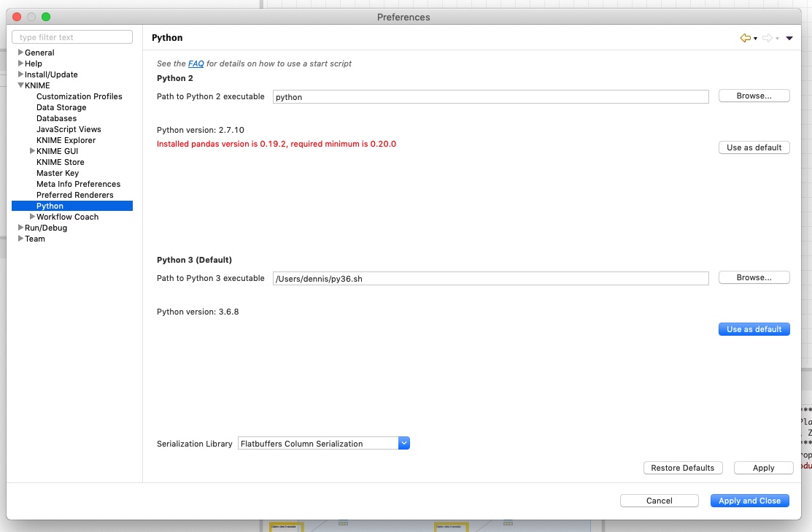
Task: Expand the Workflow Coach node
Action: pyautogui.click(x=32, y=217)
